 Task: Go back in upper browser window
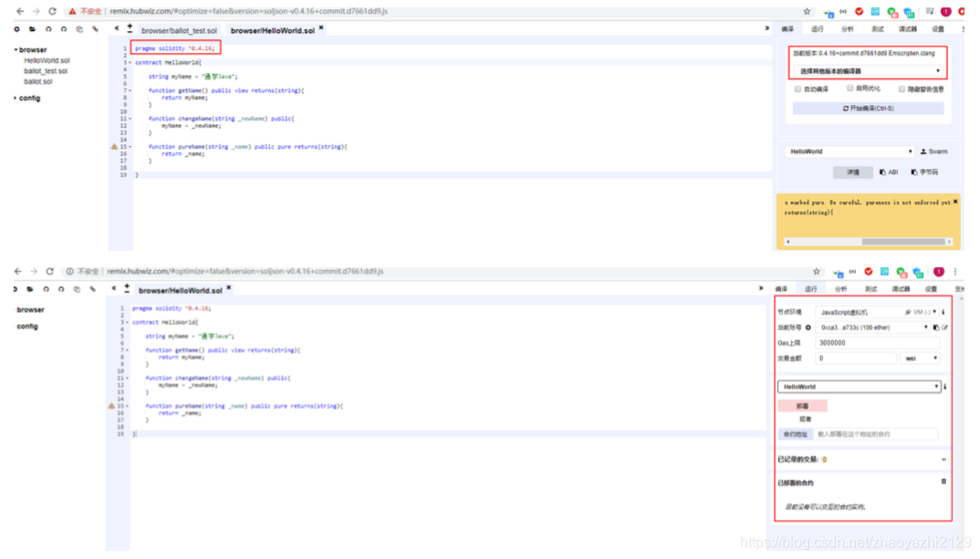click(x=20, y=11)
